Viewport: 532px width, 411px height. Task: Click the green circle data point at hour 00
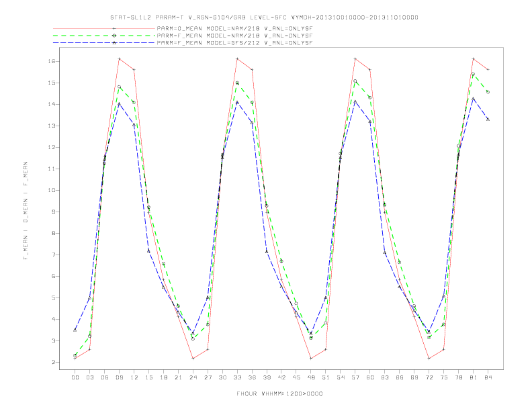pyautogui.click(x=75, y=356)
